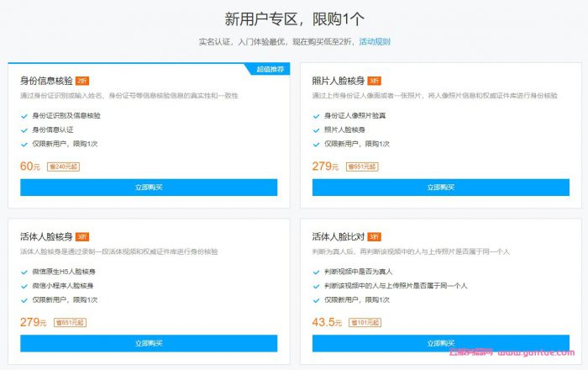This screenshot has height=370, width=588.
Task: Open the 活动规则 link
Action: [x=374, y=41]
